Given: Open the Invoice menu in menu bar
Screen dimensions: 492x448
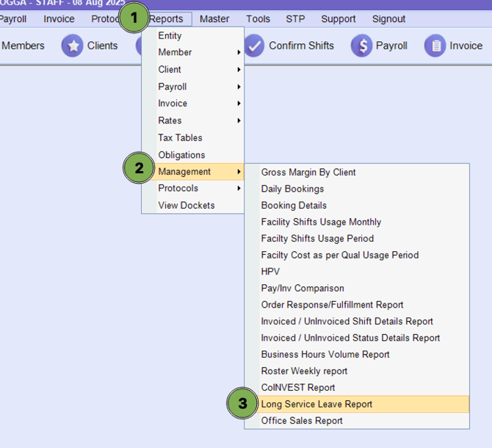Looking at the screenshot, I should click(59, 19).
